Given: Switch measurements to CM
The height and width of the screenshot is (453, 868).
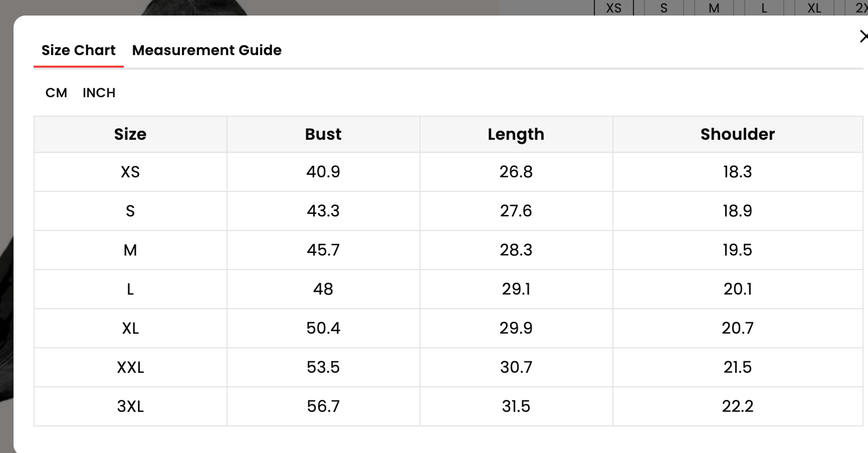Looking at the screenshot, I should tap(56, 93).
